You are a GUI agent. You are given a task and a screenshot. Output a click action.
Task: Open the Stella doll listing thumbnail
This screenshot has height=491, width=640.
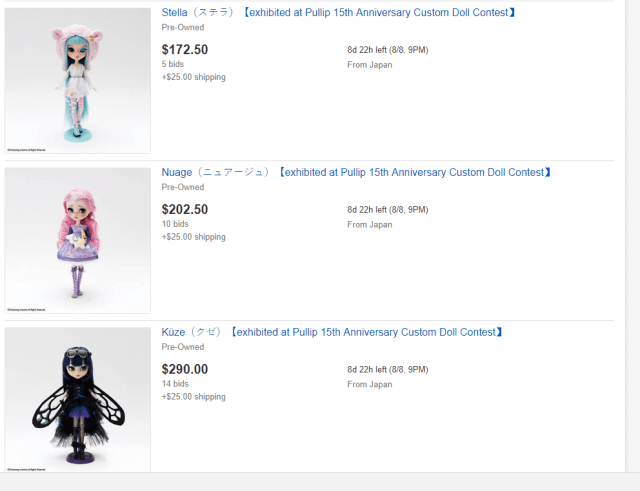[x=77, y=81]
